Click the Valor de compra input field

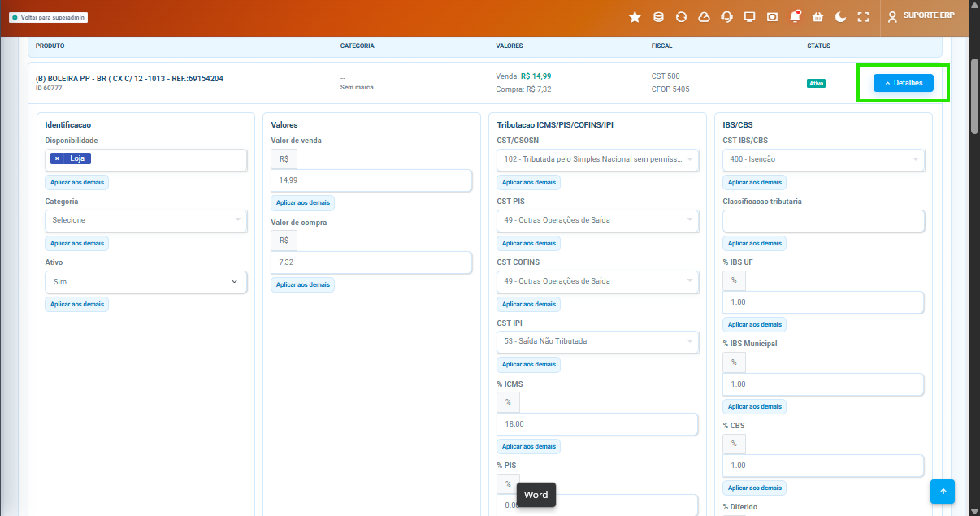tap(371, 262)
